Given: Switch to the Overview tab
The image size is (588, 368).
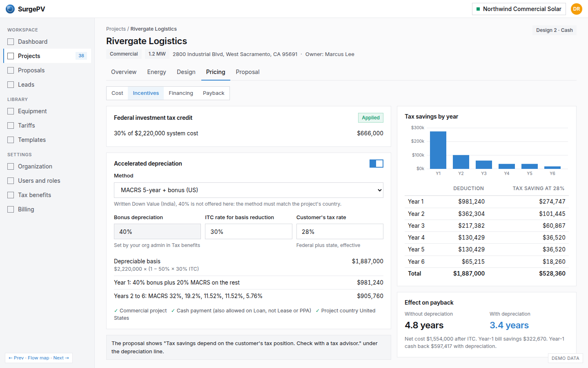Looking at the screenshot, I should pyautogui.click(x=124, y=72).
